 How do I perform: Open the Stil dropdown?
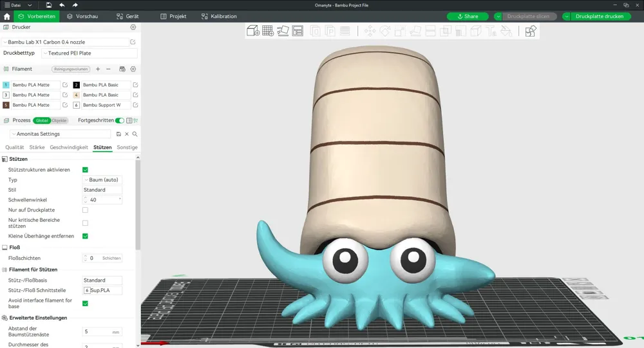click(102, 190)
